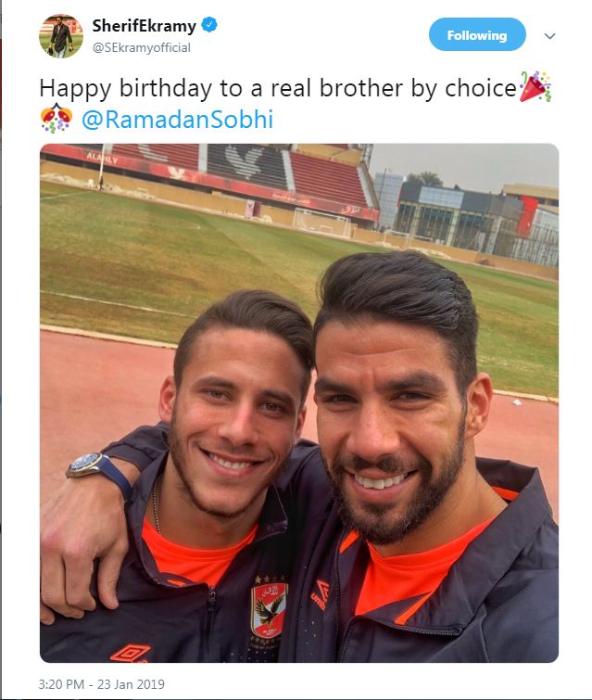
Task: Open the @SEkramyofficial handle link
Action: click(x=142, y=48)
